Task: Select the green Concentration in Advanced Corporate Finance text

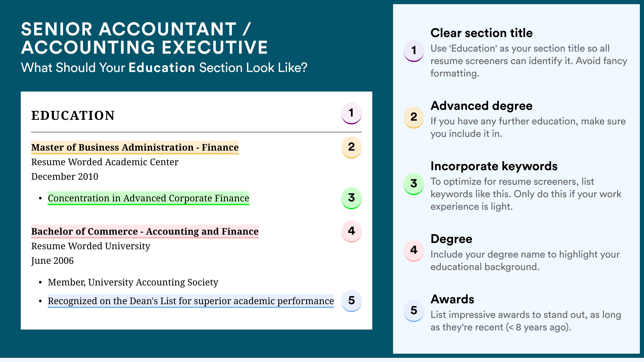Action: (149, 198)
